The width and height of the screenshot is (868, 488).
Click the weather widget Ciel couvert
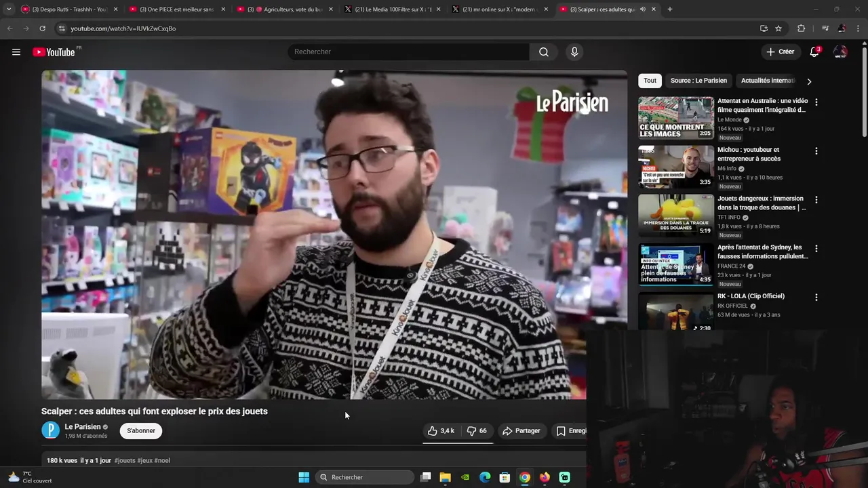click(x=29, y=477)
